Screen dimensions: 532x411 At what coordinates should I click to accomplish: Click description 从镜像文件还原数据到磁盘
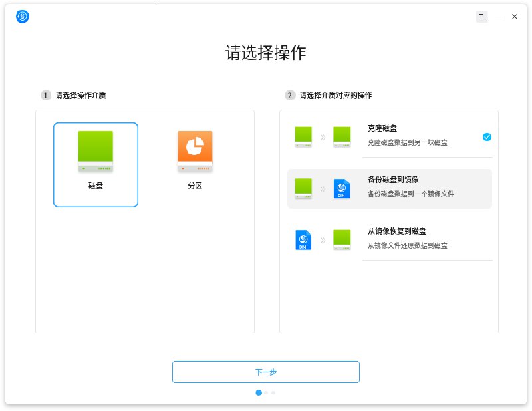coord(408,245)
